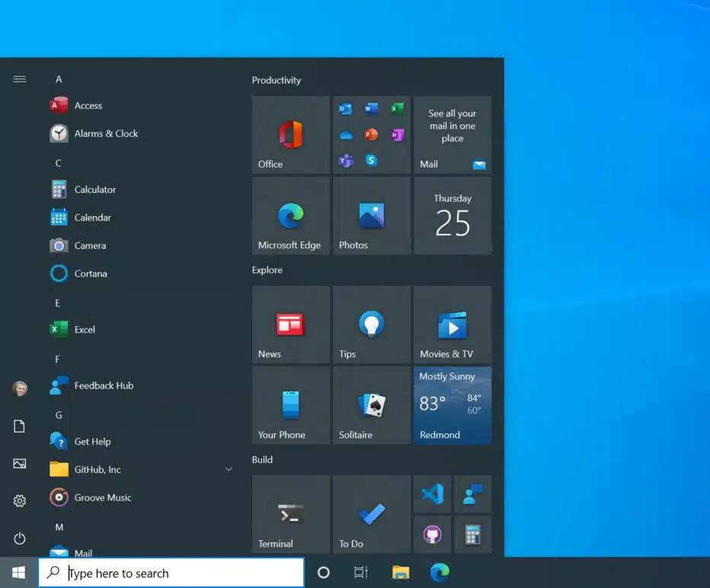Open the Terminal tile
The image size is (710, 588).
[x=290, y=514]
